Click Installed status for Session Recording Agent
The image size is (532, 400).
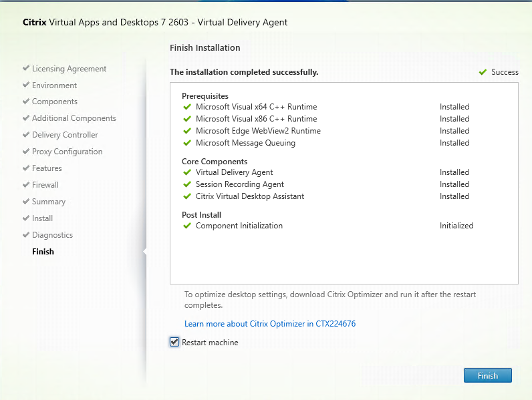454,184
